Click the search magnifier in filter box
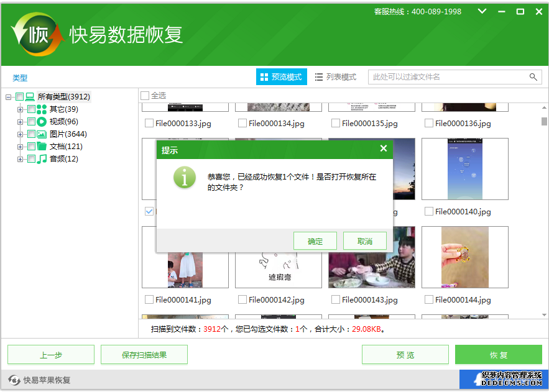Viewport: 549px width, 392px height. [533, 77]
